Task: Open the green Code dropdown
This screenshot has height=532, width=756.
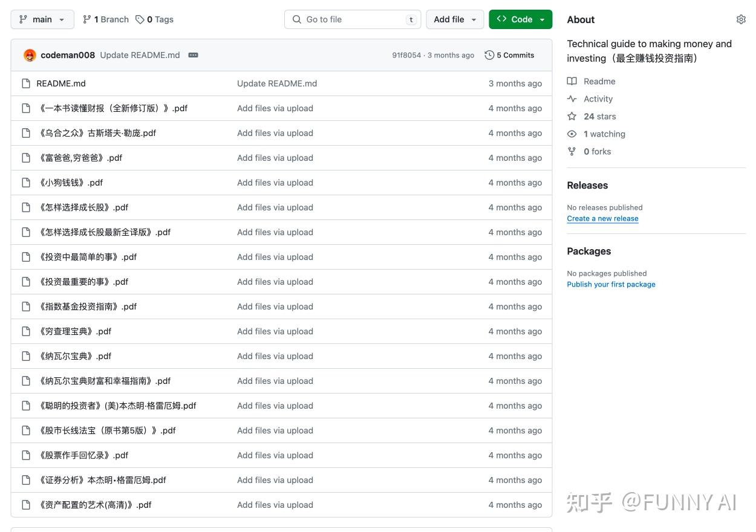Action: tap(520, 19)
